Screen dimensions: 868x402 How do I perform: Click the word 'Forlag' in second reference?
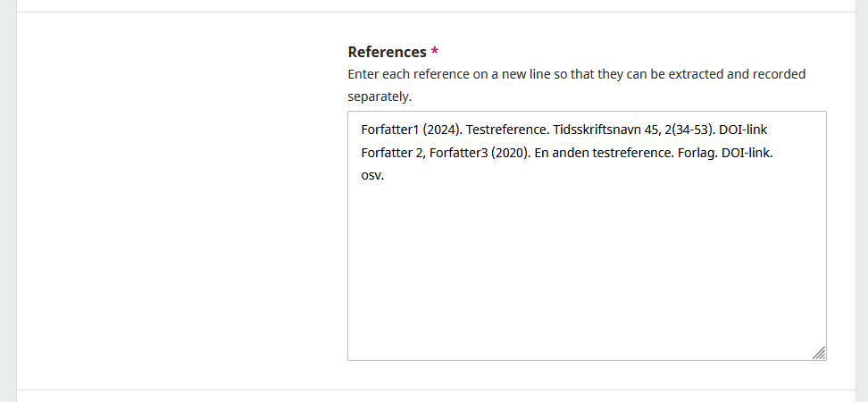[x=696, y=153]
